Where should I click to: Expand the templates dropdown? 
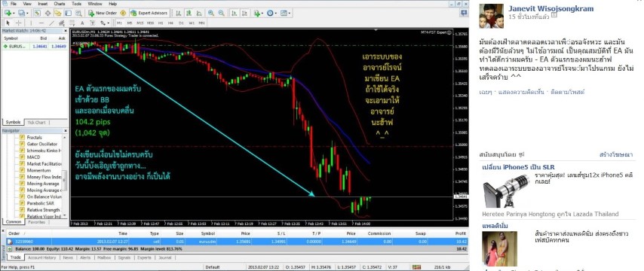[x=290, y=13]
